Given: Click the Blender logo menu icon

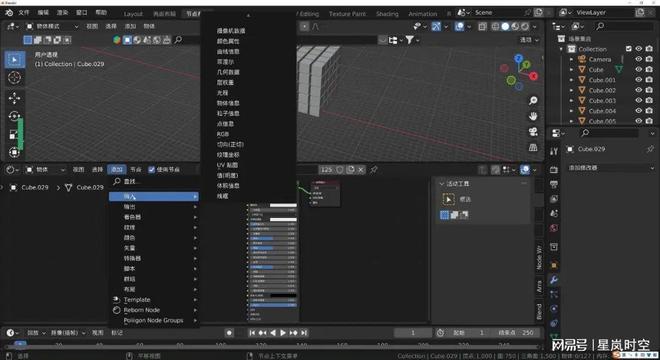Looking at the screenshot, I should click(x=9, y=13).
